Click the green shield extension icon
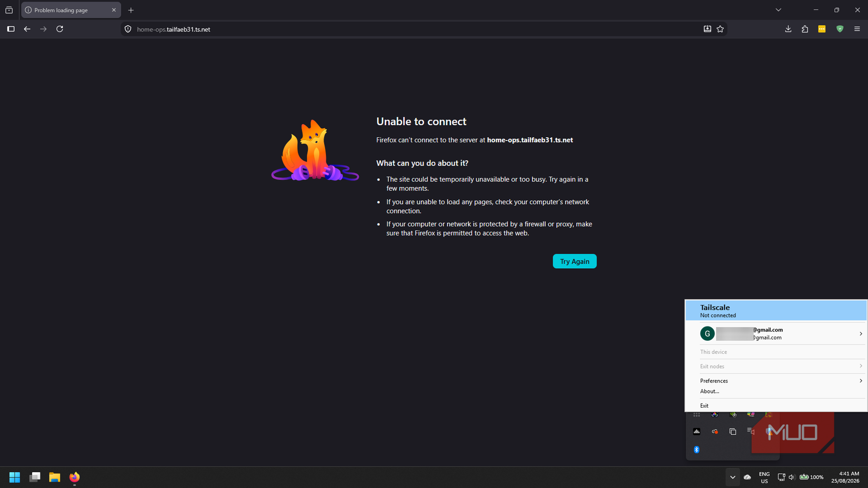This screenshot has height=488, width=868. 840,29
